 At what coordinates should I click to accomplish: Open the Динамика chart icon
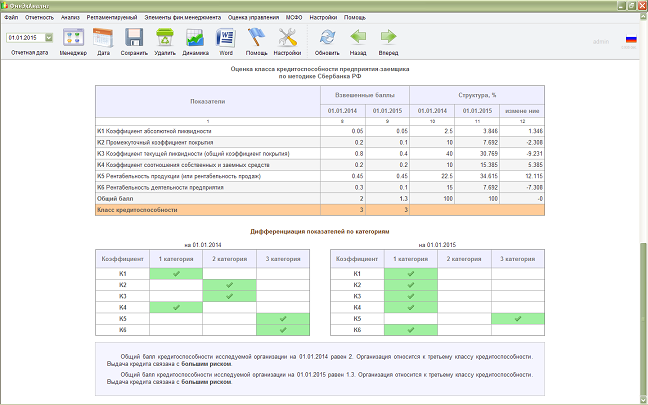[195, 38]
